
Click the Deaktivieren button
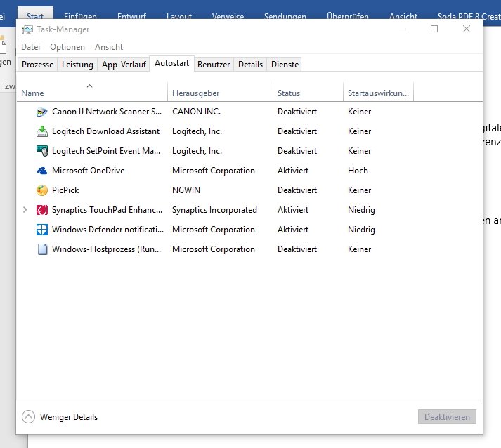[x=447, y=417]
